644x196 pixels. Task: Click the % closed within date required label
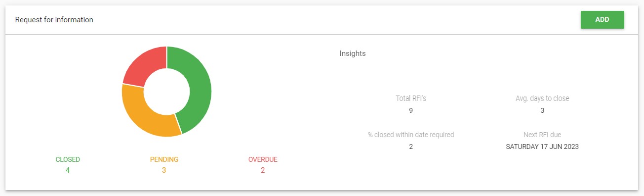tap(411, 135)
